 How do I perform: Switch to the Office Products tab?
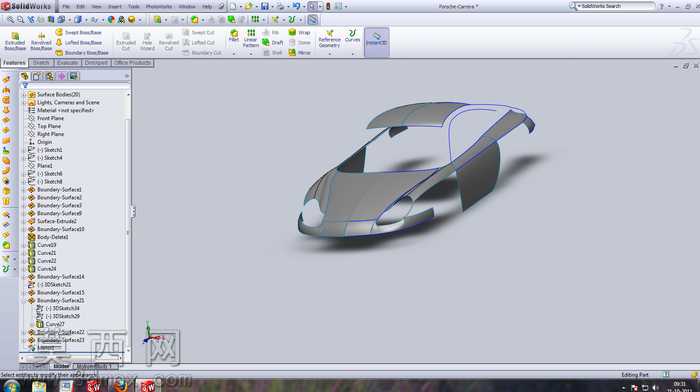[x=133, y=63]
